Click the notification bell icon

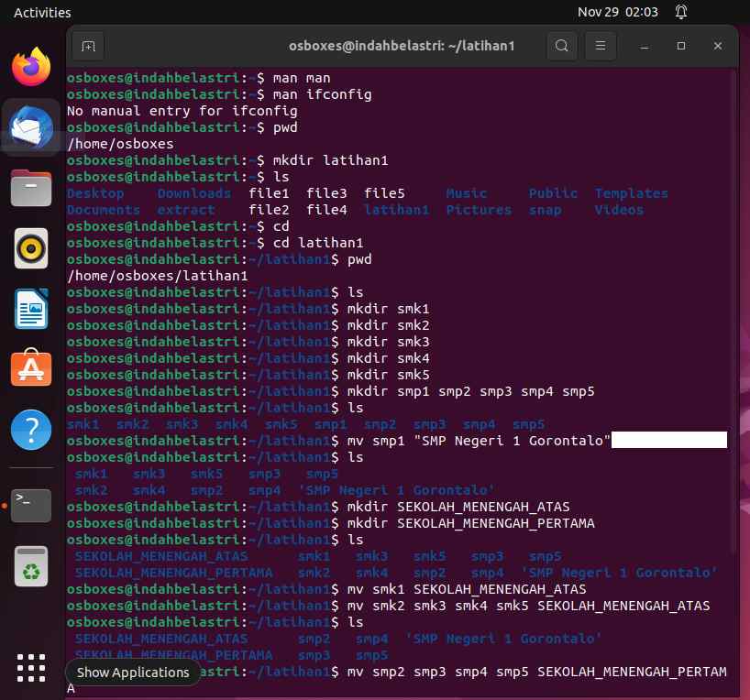pyautogui.click(x=681, y=12)
